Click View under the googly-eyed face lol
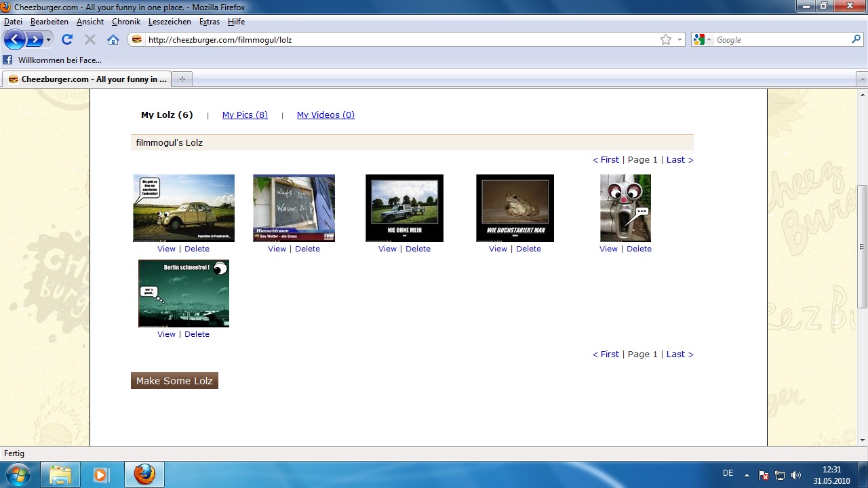Viewport: 868px width, 488px height. [x=608, y=249]
